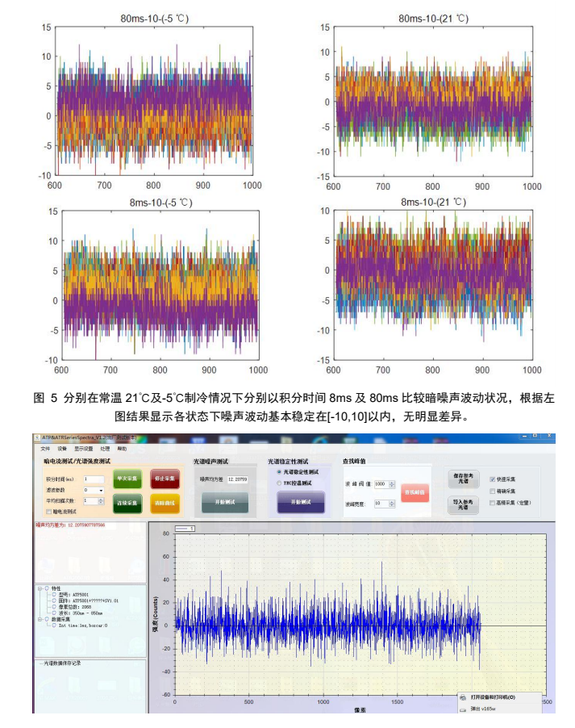Click 开始测试 under 光谱噪声测试

224,502
